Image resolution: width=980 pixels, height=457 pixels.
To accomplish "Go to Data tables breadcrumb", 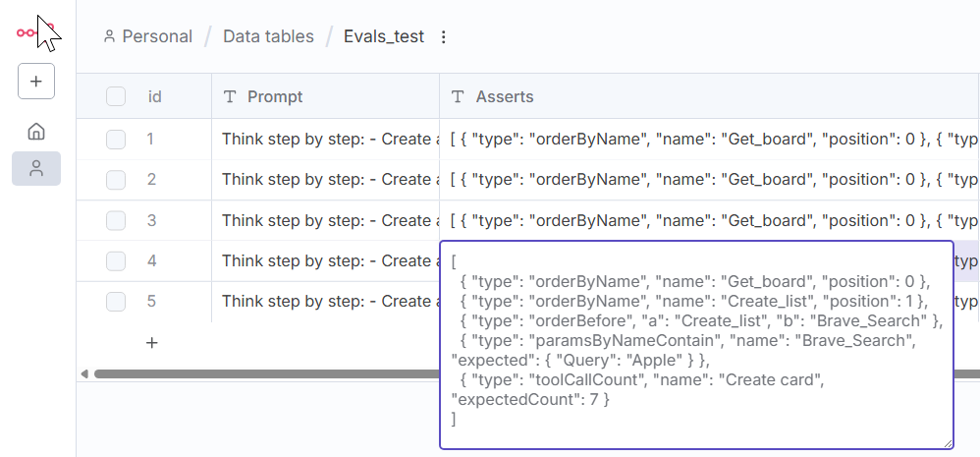I will tap(268, 37).
